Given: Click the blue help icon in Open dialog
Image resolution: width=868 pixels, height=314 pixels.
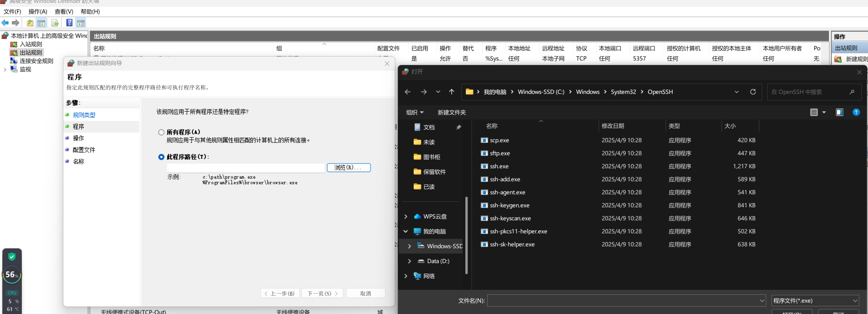Looking at the screenshot, I should 856,112.
